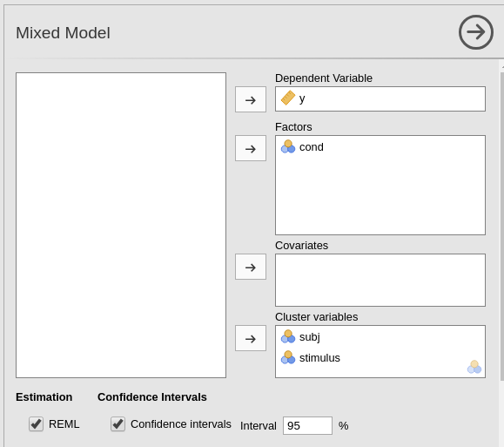Select ruler icon beside y variable

tap(288, 98)
